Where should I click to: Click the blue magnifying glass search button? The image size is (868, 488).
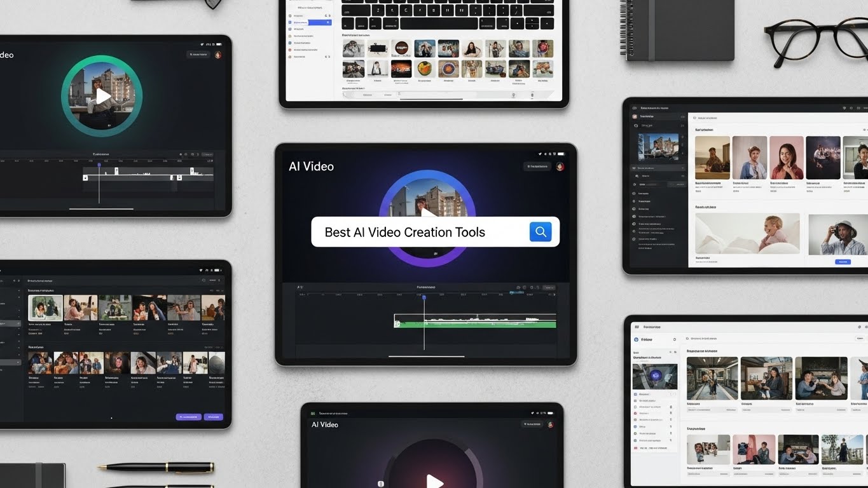(541, 232)
